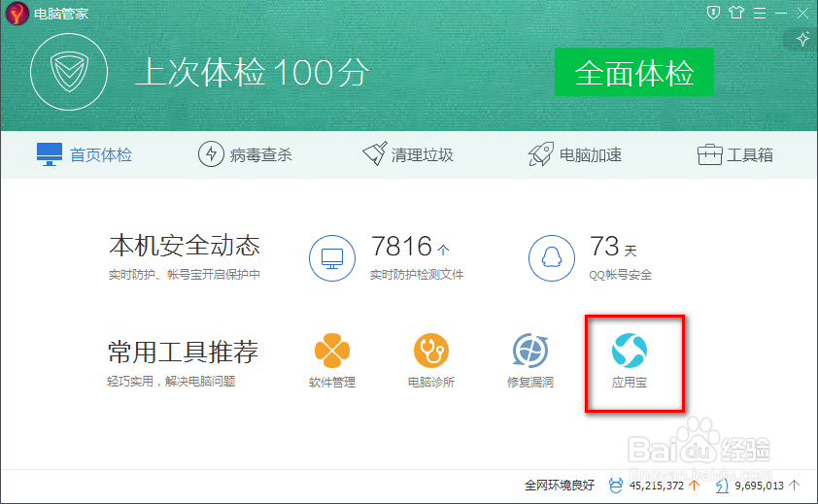The height and width of the screenshot is (504, 818).
Task: Switch to 电脑加速 tab
Action: pyautogui.click(x=575, y=155)
